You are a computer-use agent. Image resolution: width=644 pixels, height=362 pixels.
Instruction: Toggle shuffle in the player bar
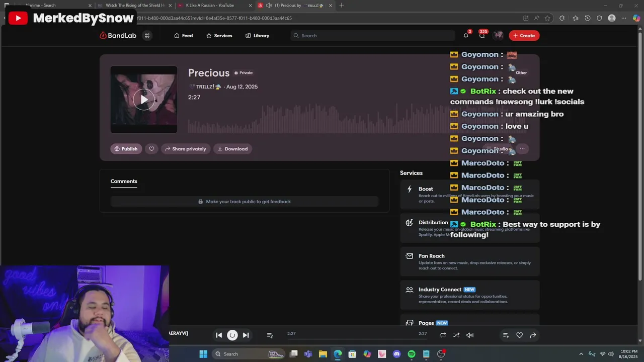coord(456,335)
